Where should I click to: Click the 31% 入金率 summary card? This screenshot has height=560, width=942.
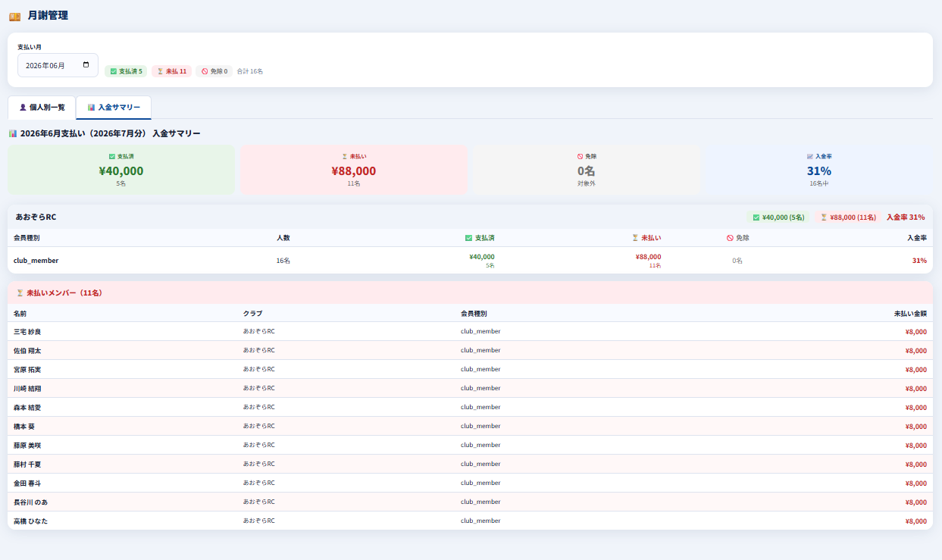[819, 170]
